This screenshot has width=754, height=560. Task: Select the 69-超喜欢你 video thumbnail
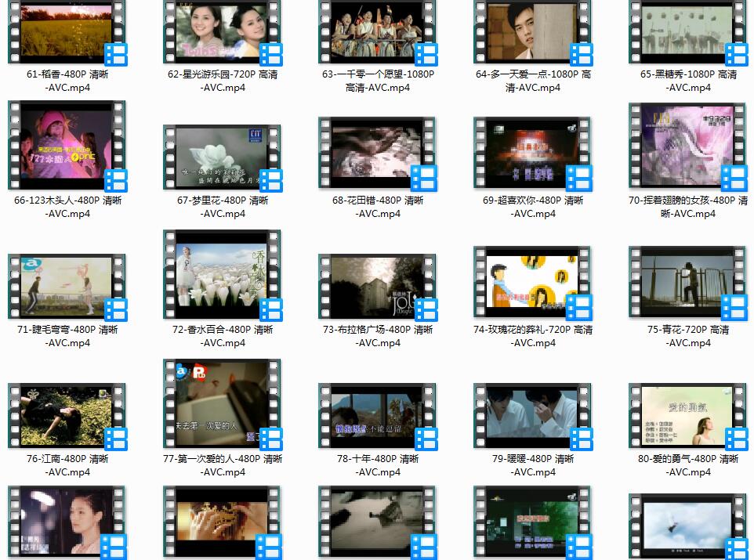click(x=533, y=154)
